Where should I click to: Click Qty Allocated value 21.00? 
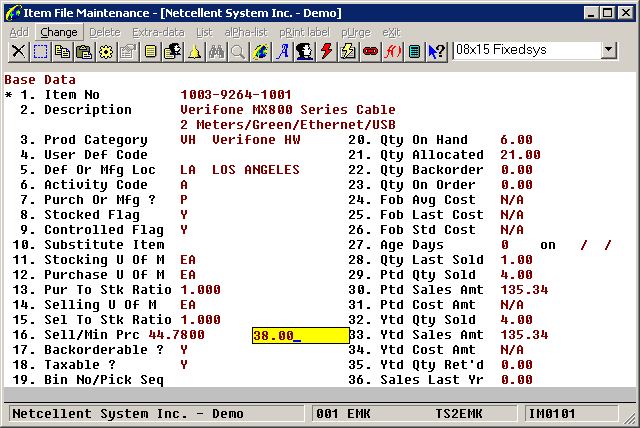[520, 155]
